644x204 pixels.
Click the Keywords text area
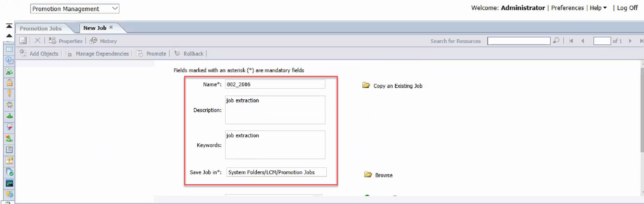pos(275,145)
